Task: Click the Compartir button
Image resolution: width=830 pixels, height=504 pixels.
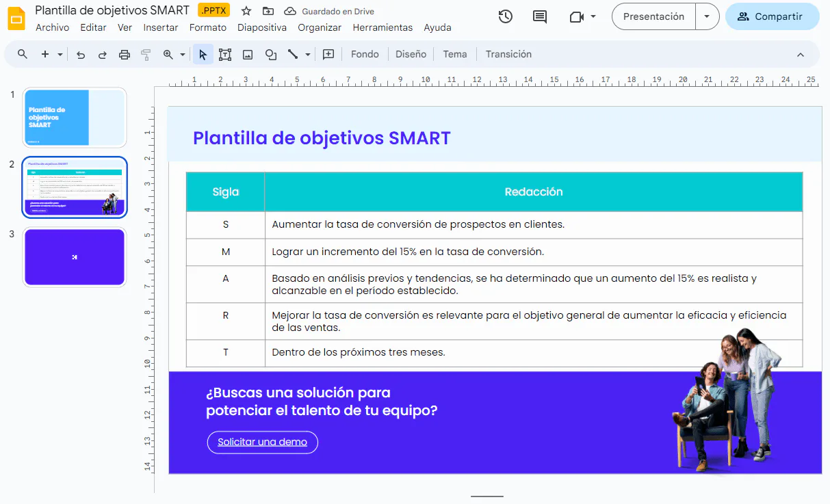Action: point(772,16)
